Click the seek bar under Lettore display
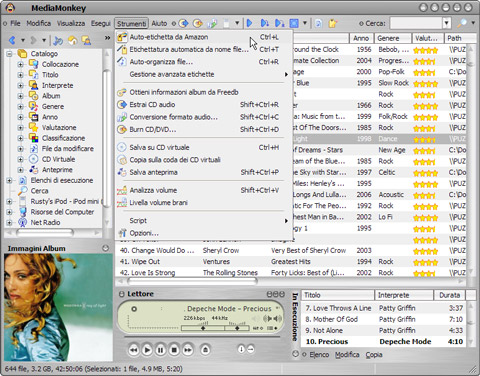Viewport: 480px width, 376px height. (202, 337)
